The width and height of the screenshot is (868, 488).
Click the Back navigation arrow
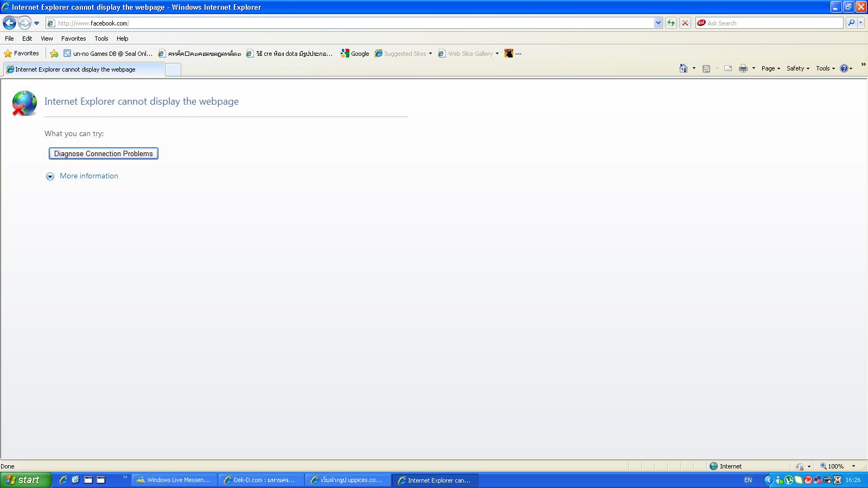point(9,23)
